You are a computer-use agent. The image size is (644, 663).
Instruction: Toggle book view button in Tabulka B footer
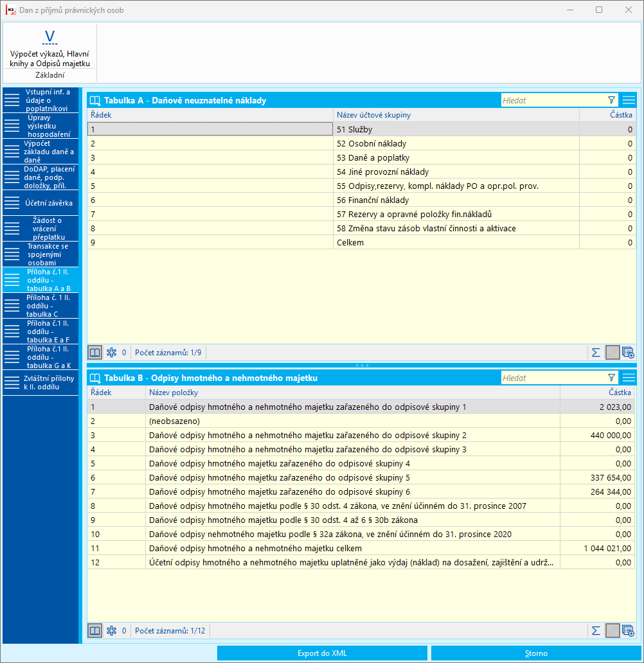coord(94,631)
